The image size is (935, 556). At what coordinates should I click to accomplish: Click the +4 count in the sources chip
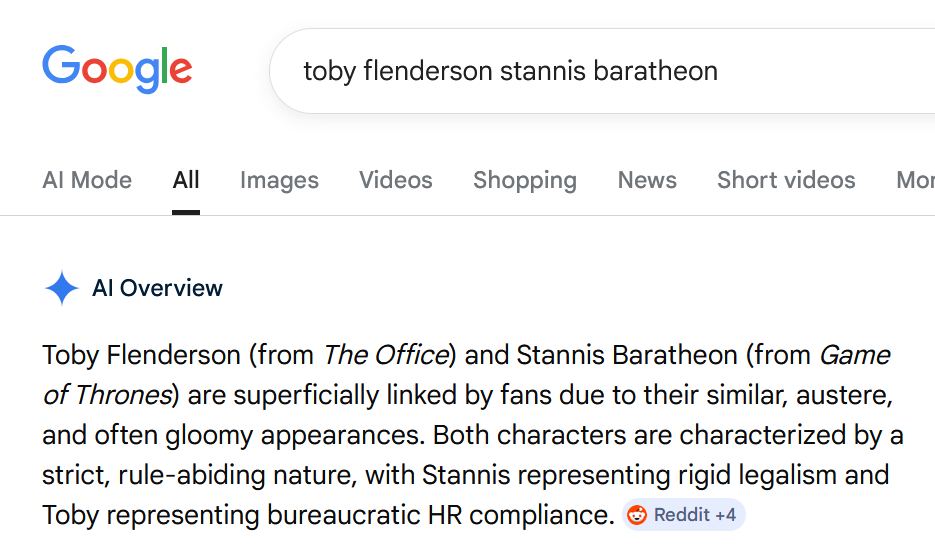tap(725, 515)
